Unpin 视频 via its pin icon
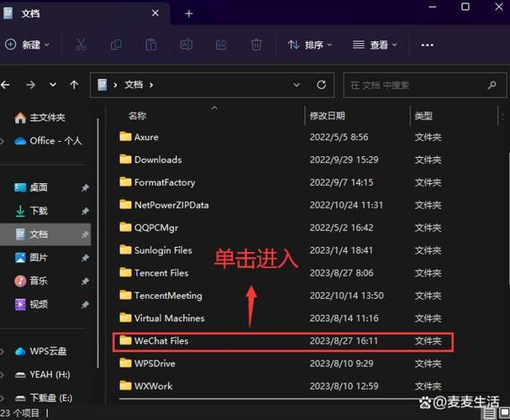The image size is (510, 420). pos(85,305)
